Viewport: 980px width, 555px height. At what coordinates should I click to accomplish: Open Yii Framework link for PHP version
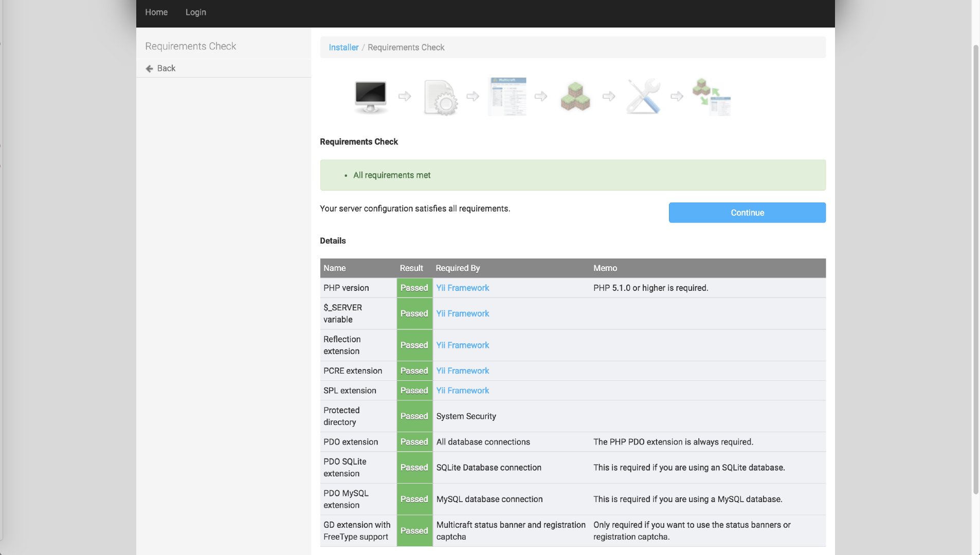(x=462, y=288)
